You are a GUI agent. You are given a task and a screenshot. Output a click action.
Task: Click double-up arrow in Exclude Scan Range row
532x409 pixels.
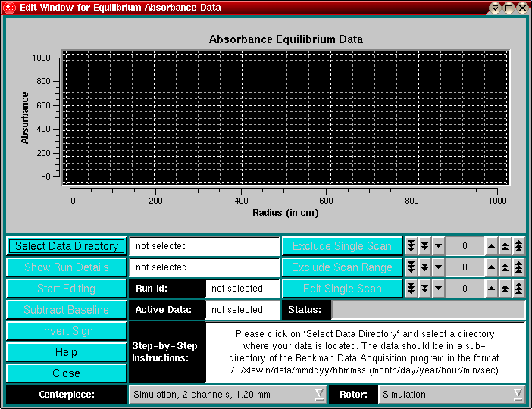pyautogui.click(x=505, y=267)
